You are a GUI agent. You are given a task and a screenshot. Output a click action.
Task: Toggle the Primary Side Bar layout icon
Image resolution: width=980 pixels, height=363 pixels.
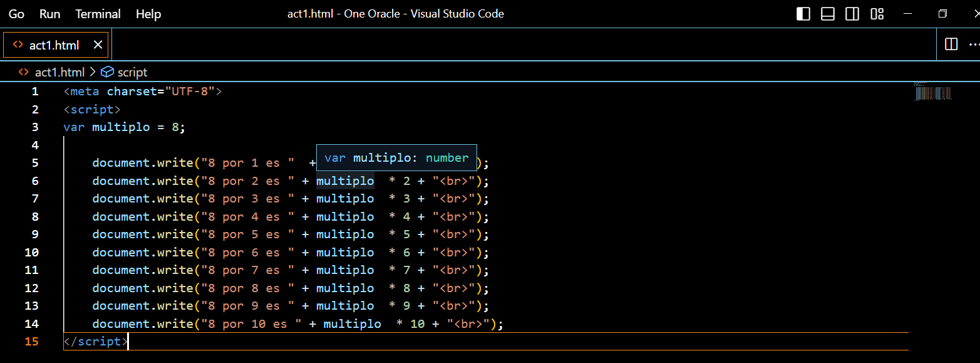[803, 14]
